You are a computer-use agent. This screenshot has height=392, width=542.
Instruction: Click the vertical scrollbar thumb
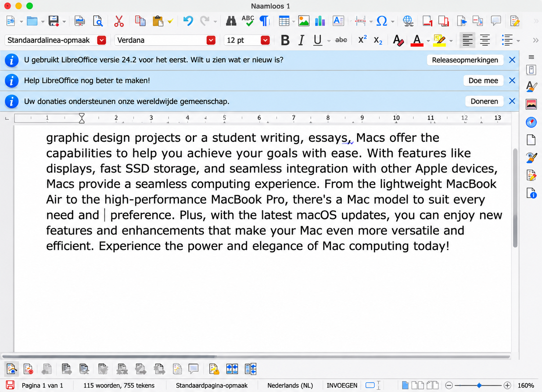[x=515, y=198]
